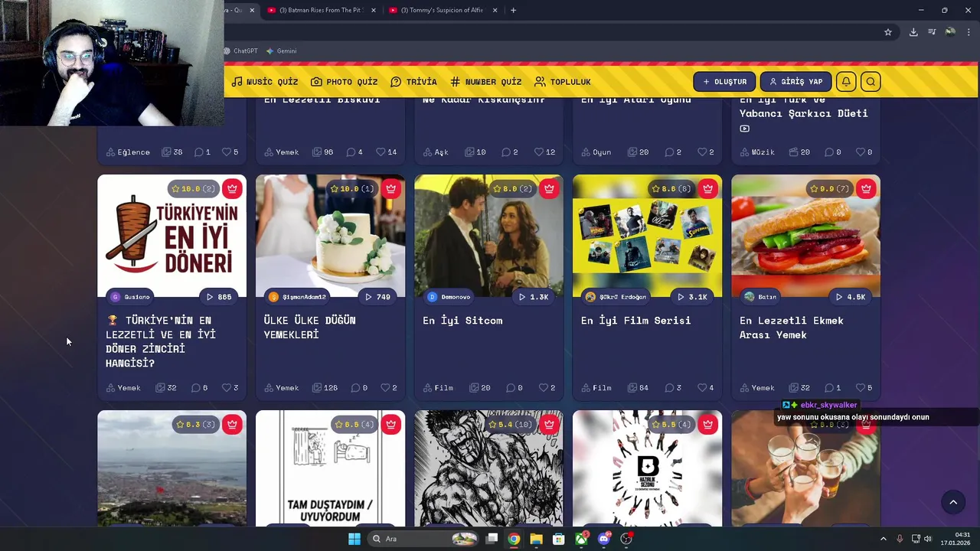Click the taskbar Ara search box
The height and width of the screenshot is (551, 980).
[x=423, y=539]
